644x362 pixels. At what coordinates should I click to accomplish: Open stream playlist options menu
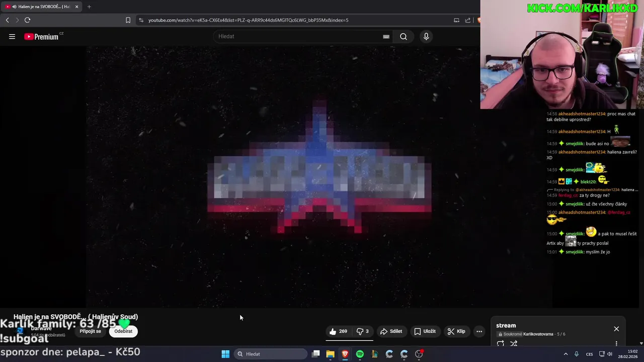[x=616, y=344]
